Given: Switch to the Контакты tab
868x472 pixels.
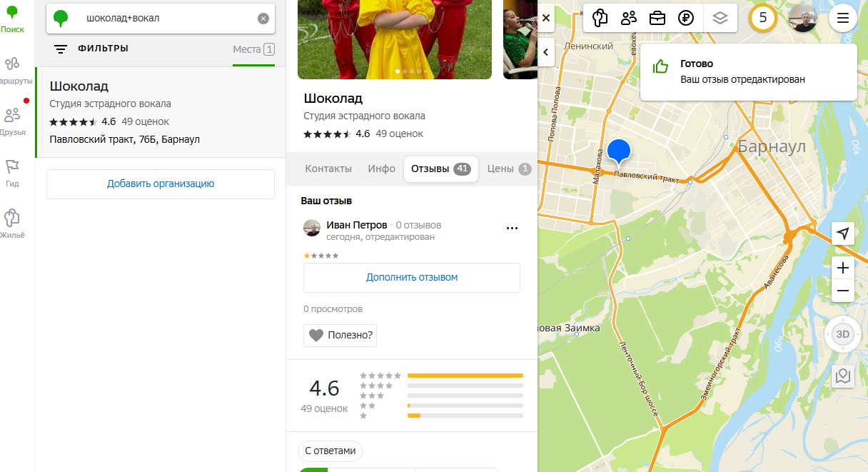Looking at the screenshot, I should click(x=328, y=169).
